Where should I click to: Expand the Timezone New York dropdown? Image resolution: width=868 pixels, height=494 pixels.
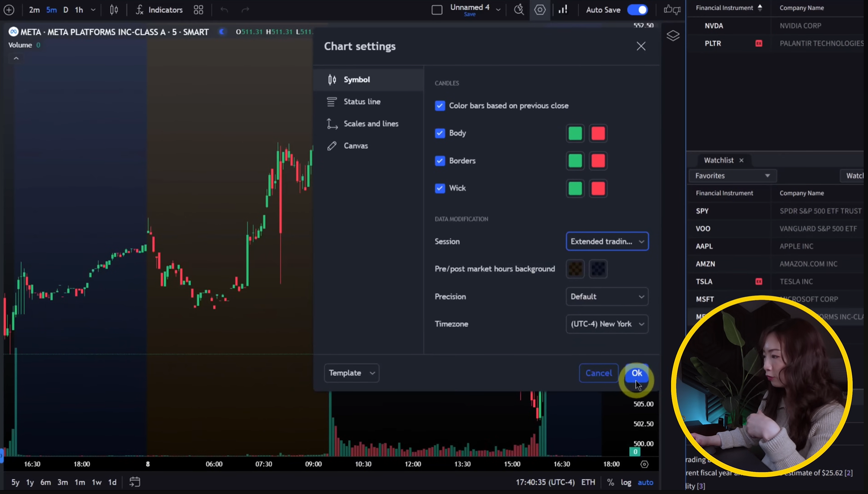tap(607, 324)
